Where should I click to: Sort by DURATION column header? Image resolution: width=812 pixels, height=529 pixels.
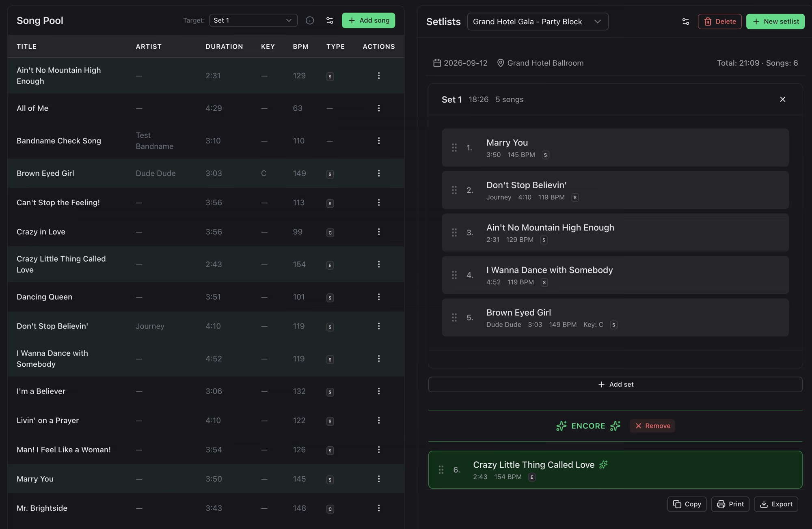[x=224, y=47]
